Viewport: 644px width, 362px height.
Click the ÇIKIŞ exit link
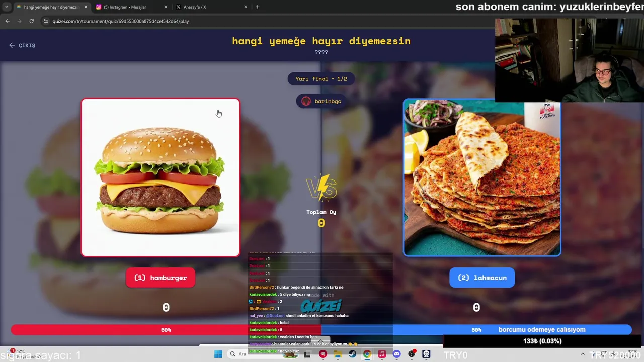[x=22, y=45]
